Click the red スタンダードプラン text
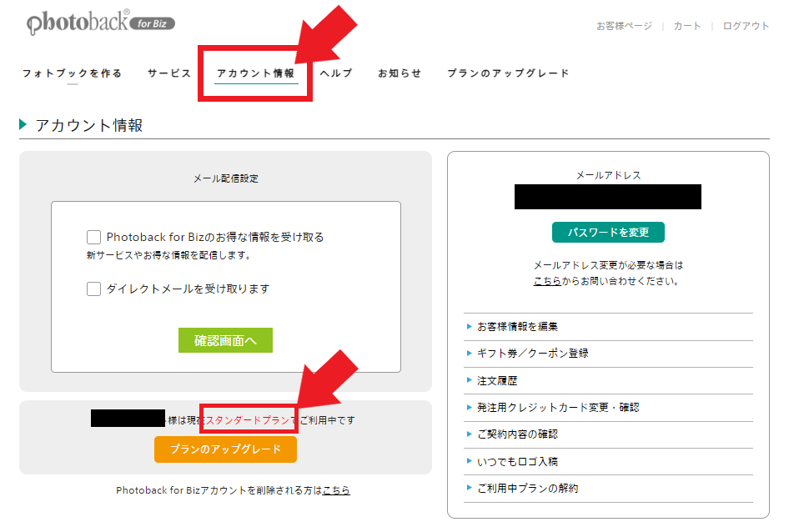This screenshot has height=532, width=789. 248,420
